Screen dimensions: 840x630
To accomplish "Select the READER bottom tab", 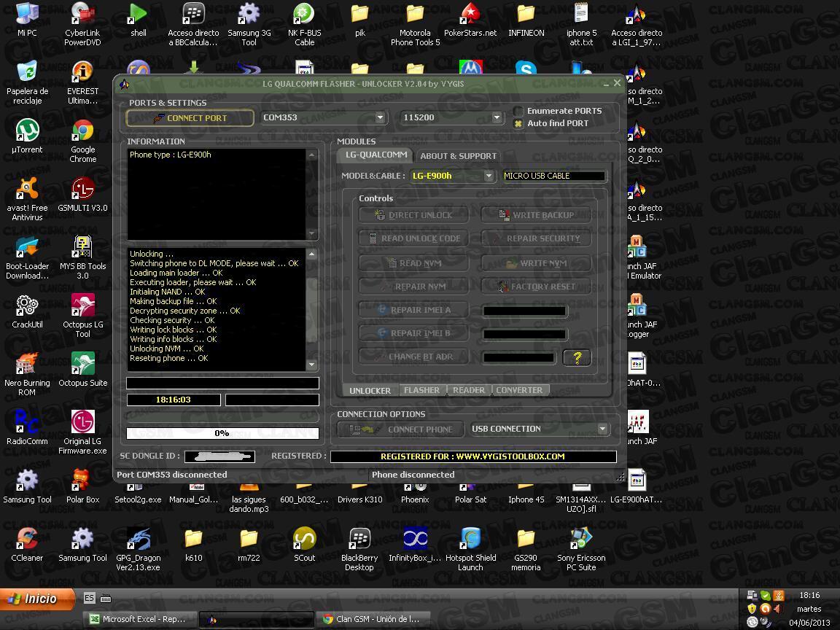I will [469, 390].
